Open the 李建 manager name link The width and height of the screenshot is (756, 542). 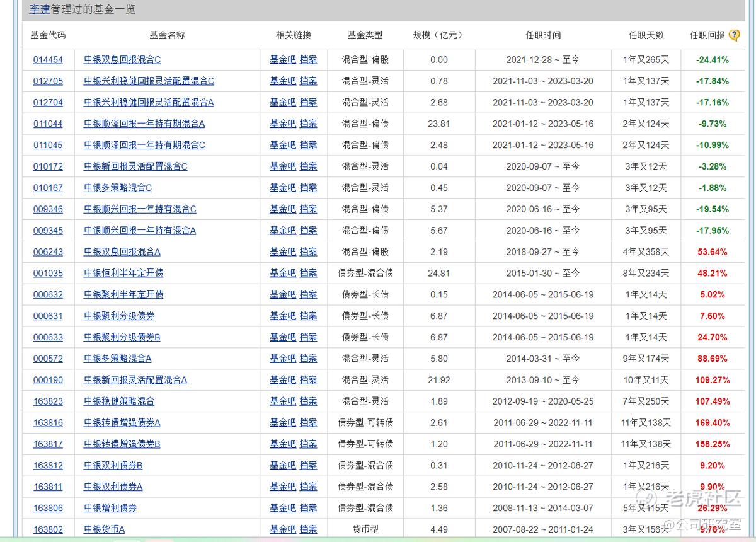pyautogui.click(x=39, y=9)
